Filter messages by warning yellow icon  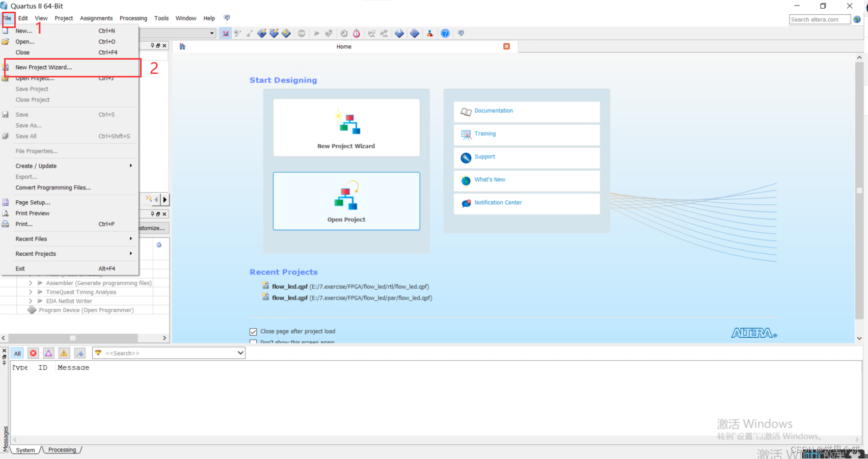coord(64,353)
